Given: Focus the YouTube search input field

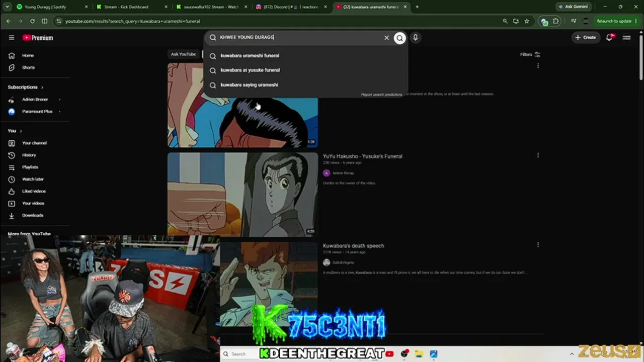Looking at the screenshot, I should click(x=299, y=38).
